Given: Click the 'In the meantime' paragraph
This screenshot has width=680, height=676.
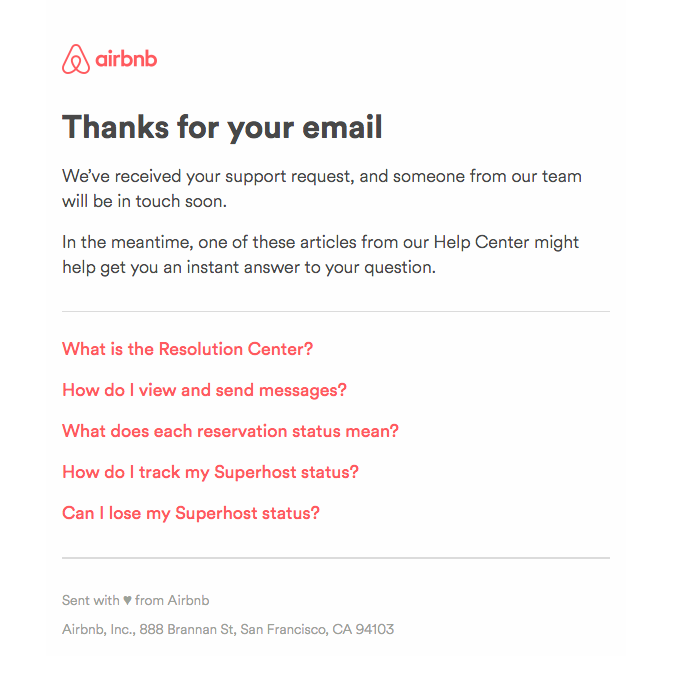Looking at the screenshot, I should [320, 254].
